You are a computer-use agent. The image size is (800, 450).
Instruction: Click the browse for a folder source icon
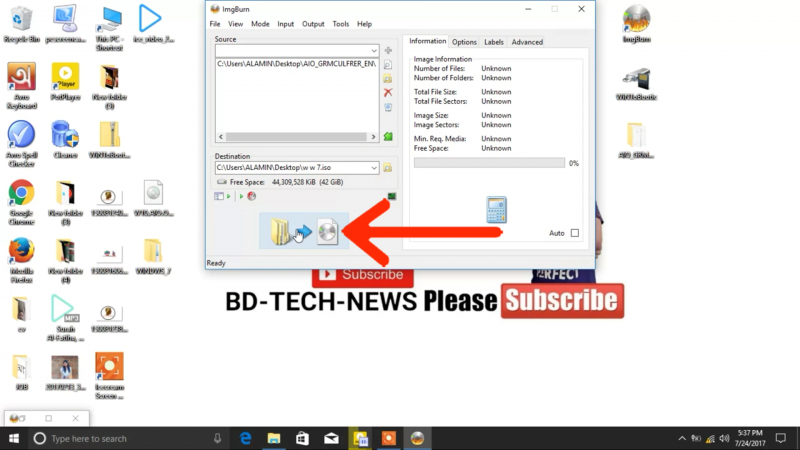(x=388, y=79)
